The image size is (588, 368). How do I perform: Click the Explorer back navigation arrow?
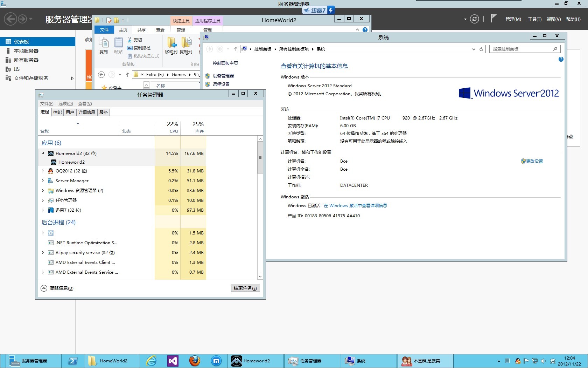101,74
